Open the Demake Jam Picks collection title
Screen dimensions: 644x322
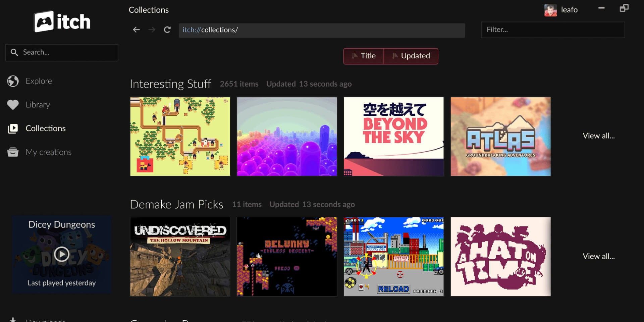(177, 204)
